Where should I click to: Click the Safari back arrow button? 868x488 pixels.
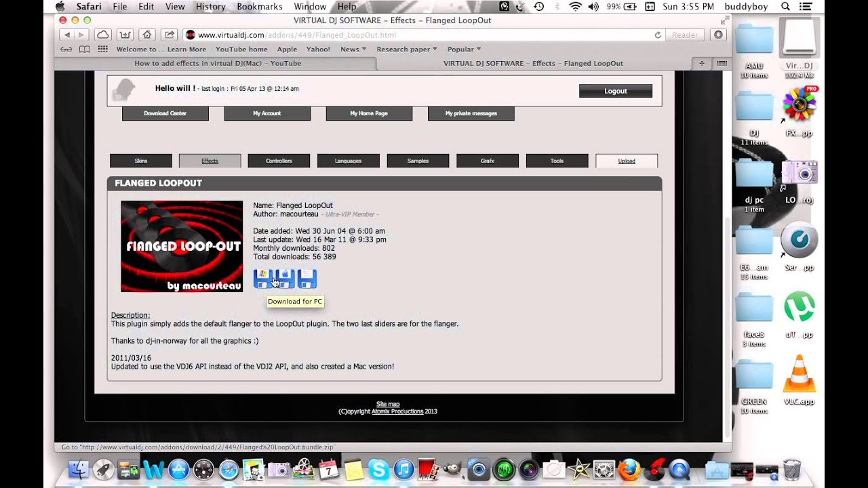(x=67, y=35)
